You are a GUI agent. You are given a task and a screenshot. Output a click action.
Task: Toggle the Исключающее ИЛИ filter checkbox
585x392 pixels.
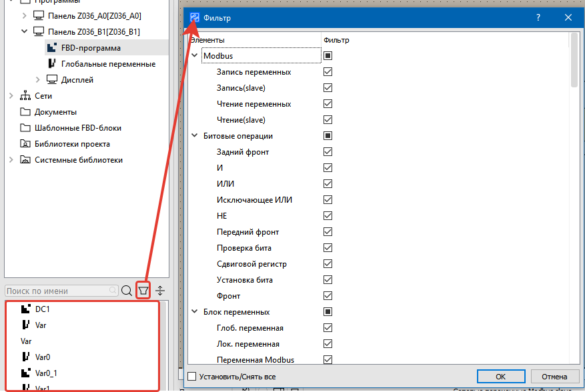coord(328,200)
